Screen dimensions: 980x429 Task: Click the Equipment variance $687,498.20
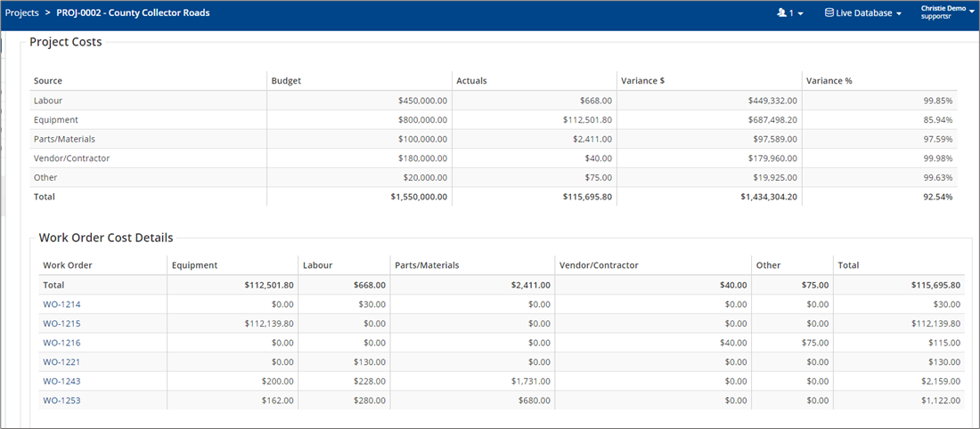(772, 119)
